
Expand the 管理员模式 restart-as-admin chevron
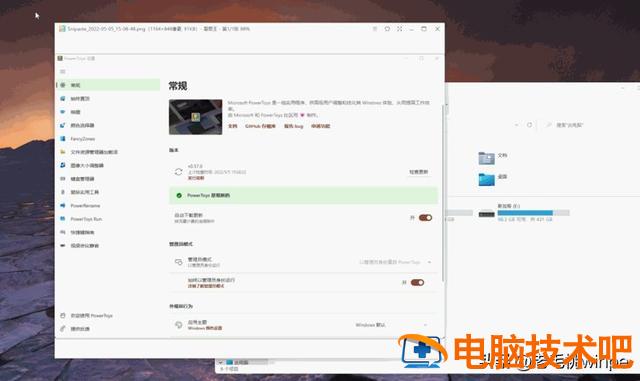[429, 262]
